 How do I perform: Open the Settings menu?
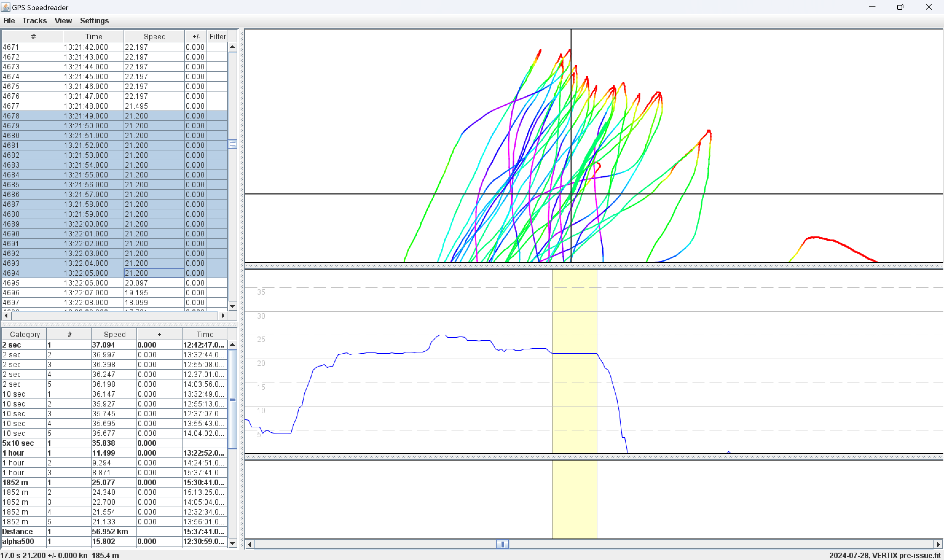click(x=94, y=21)
